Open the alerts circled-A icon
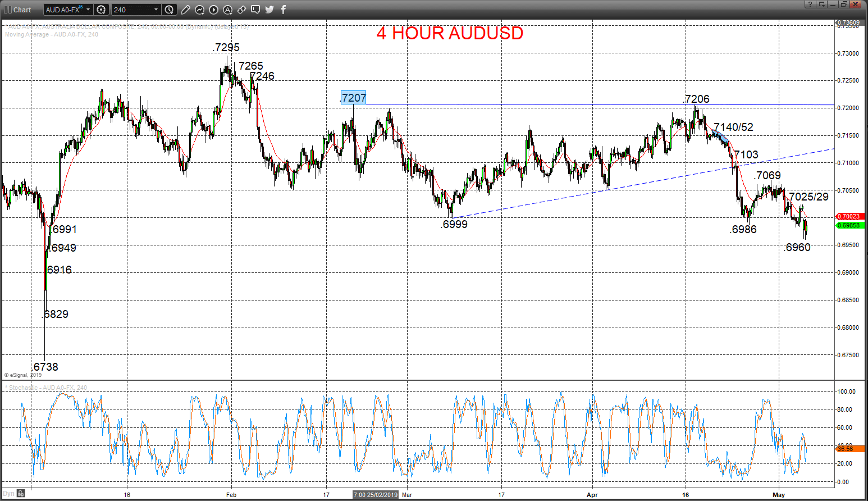Screen dimensions: 868x501 point(227,10)
